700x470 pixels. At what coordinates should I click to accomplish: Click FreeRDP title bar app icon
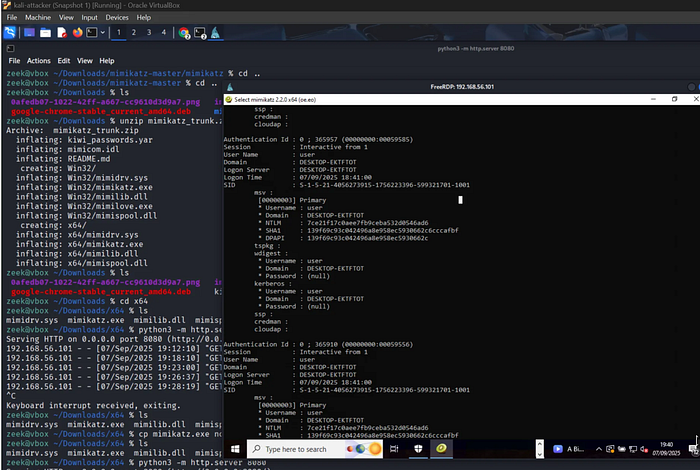[230, 87]
